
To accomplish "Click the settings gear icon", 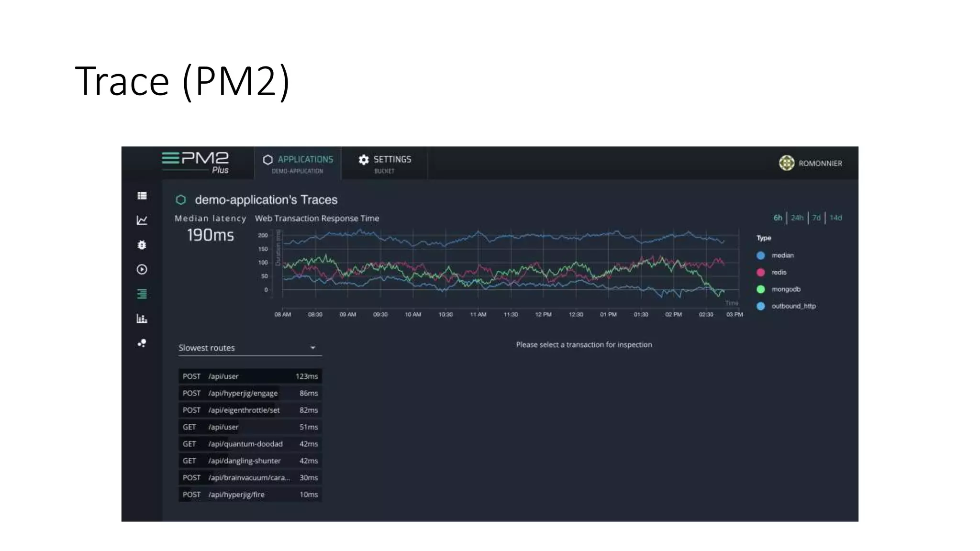I will point(364,159).
